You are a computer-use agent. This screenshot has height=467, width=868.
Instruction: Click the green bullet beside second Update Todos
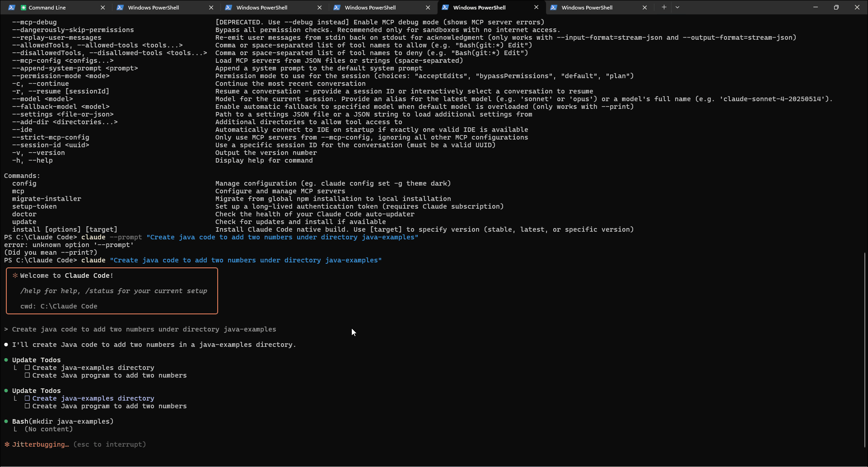click(x=6, y=391)
